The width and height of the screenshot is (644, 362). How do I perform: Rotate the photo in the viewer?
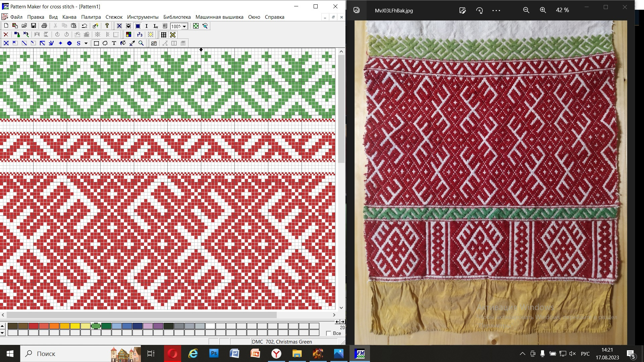click(x=479, y=10)
